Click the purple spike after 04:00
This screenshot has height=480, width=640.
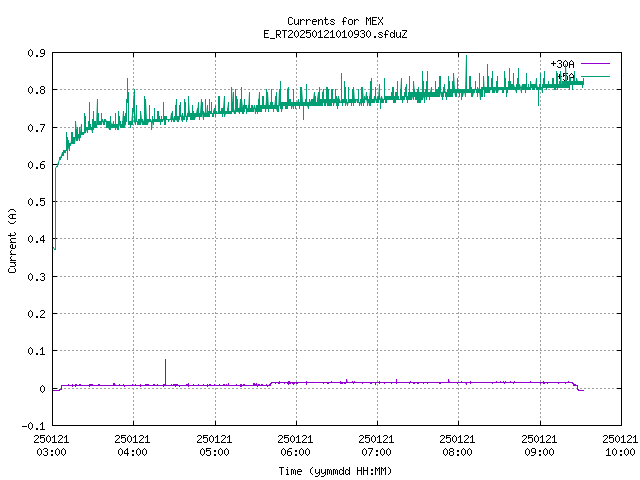click(165, 371)
